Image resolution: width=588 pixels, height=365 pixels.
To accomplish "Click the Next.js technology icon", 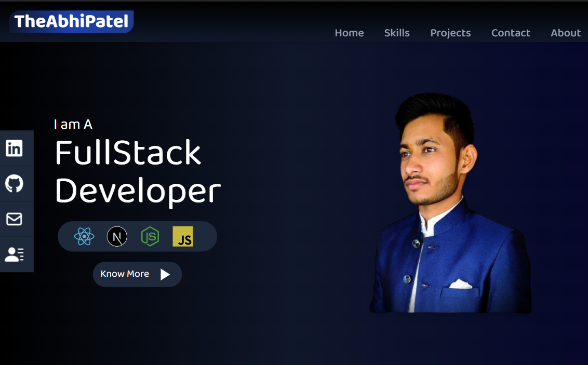I will click(117, 236).
